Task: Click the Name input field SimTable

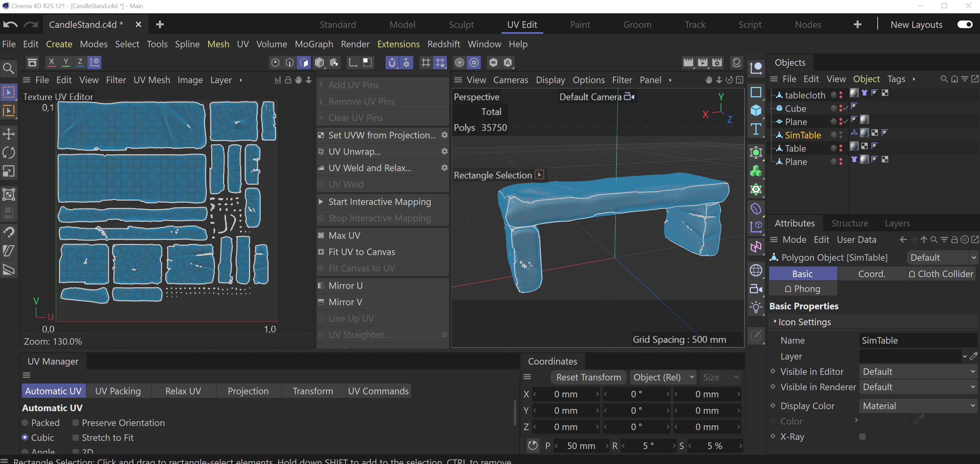Action: tap(918, 340)
